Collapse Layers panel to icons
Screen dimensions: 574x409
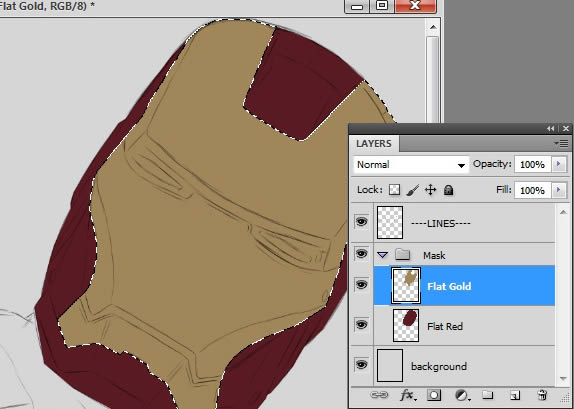(x=551, y=129)
